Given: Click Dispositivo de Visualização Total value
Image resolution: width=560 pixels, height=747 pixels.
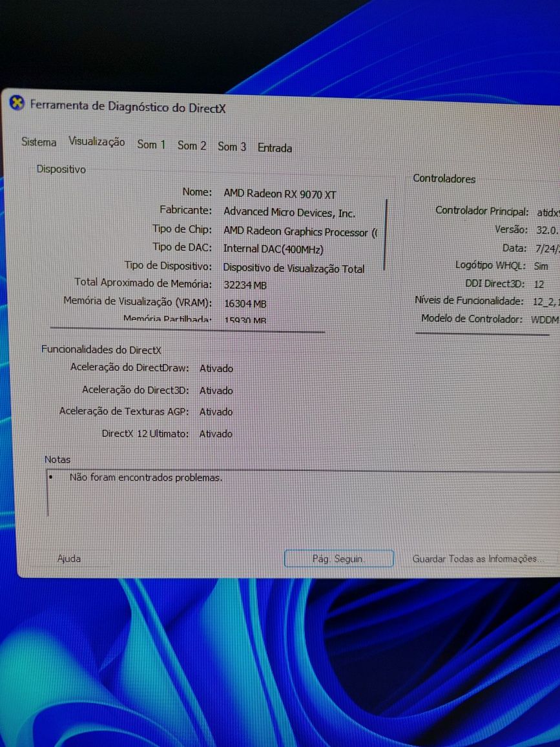Looking at the screenshot, I should [294, 268].
